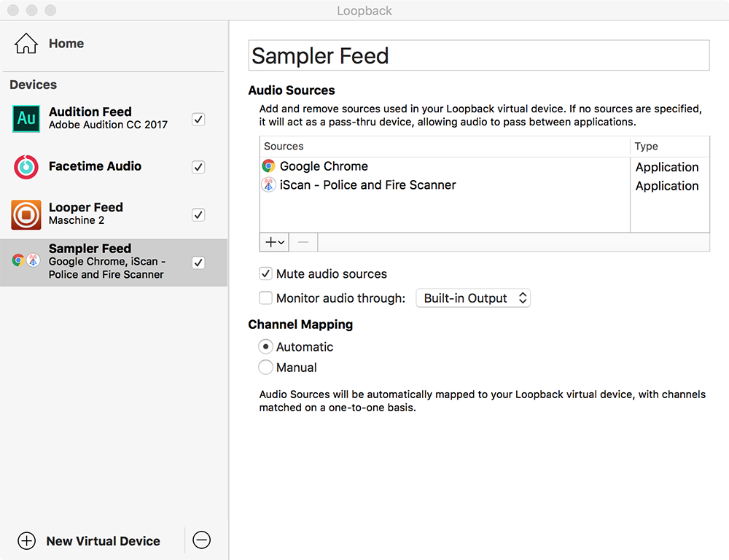Enable Monitor audio through checkbox
729x560 pixels.
point(265,297)
